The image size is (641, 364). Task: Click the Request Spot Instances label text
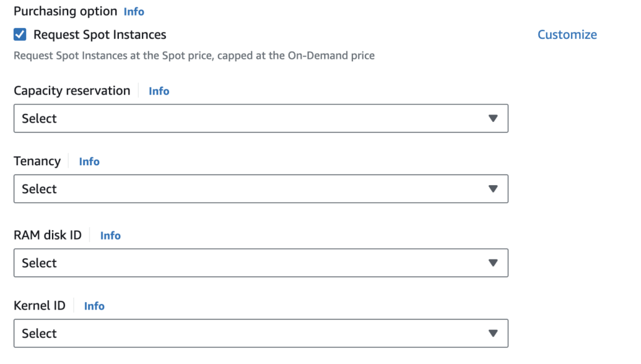coord(100,34)
